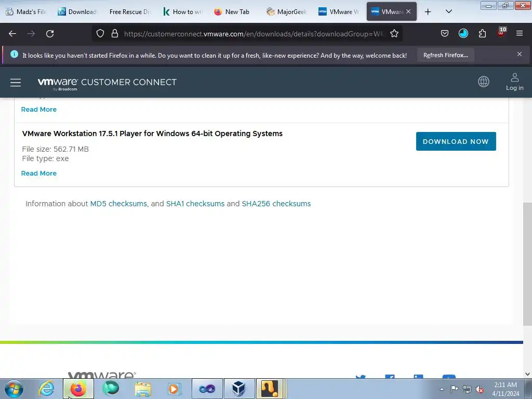Open Windows Explorer folder on taskbar
532x399 pixels.
[x=143, y=389]
